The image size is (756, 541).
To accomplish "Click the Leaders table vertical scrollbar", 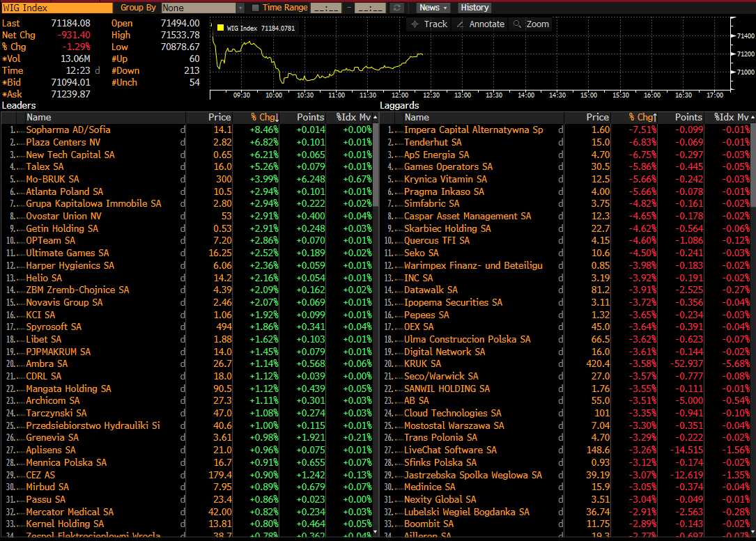I will tap(376, 160).
